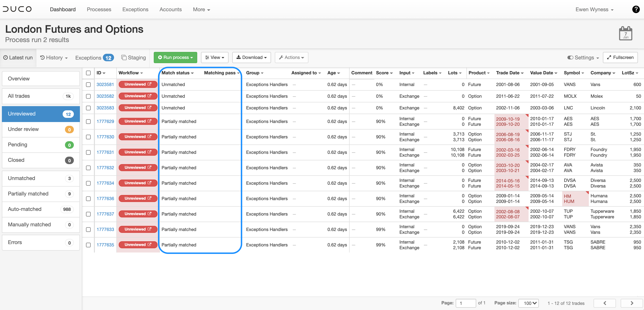Image resolution: width=644 pixels, height=310 pixels.
Task: Open the Exceptions nav item
Action: [x=135, y=10]
